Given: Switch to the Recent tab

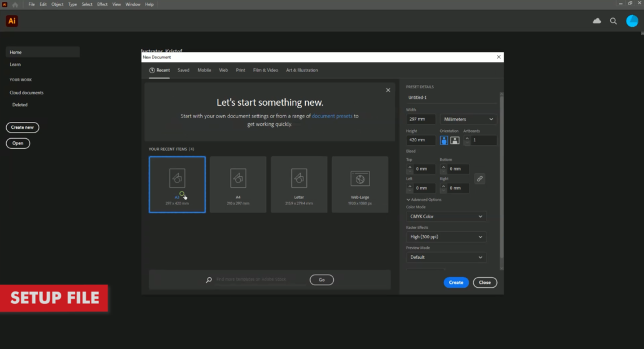Looking at the screenshot, I should tap(159, 70).
